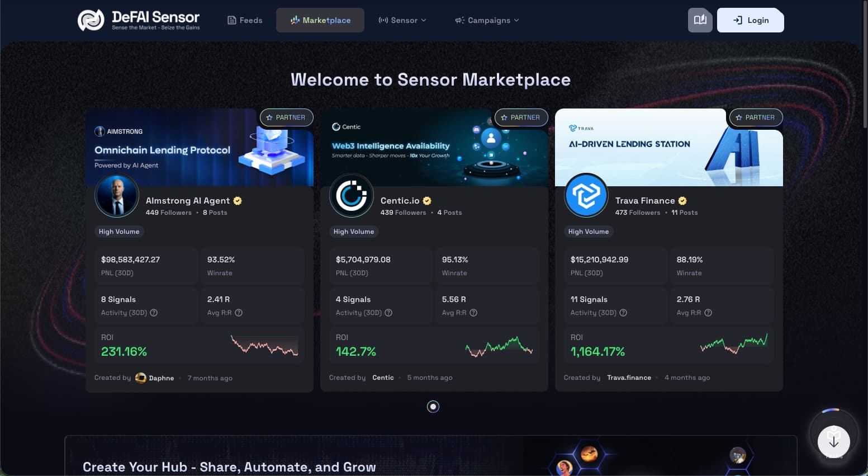Open creator Centic's profile link
Screen dimensions: 868x476
click(x=383, y=378)
